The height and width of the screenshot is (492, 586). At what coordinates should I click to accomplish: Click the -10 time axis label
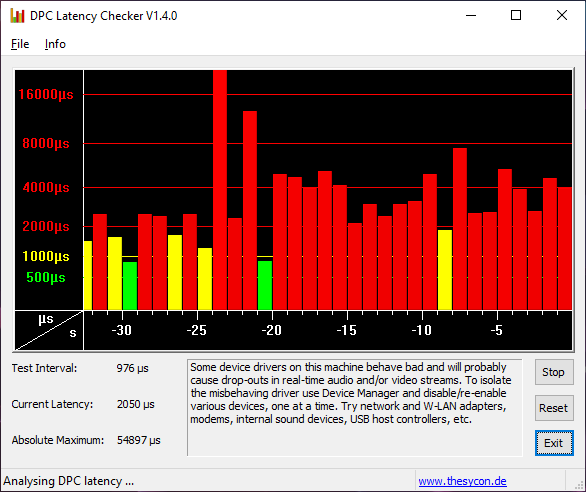422,330
